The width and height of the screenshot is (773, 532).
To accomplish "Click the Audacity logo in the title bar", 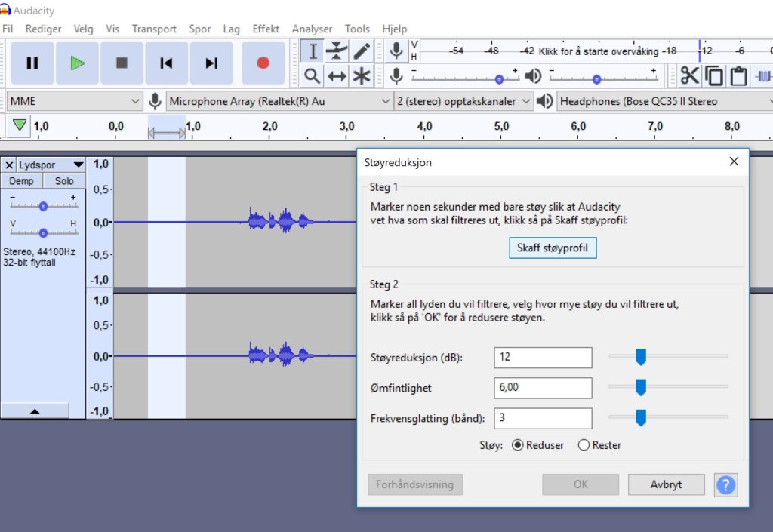I will coord(5,10).
